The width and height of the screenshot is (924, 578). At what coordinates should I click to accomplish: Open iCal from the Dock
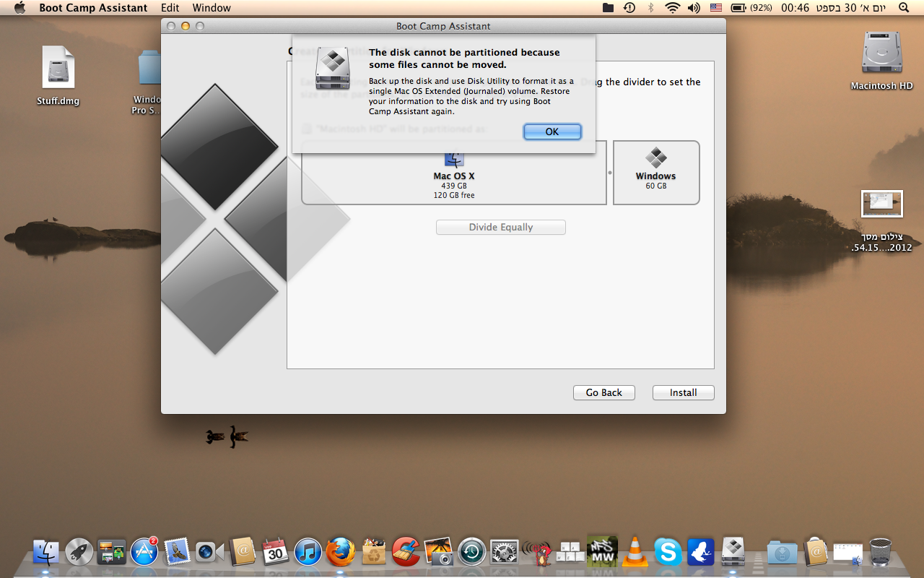pyautogui.click(x=275, y=553)
